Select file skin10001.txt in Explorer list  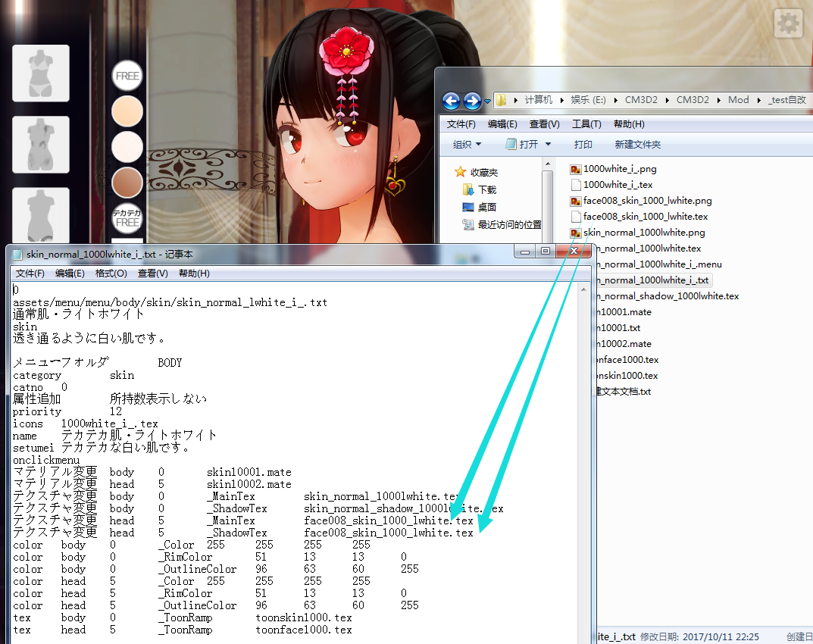coord(619,328)
